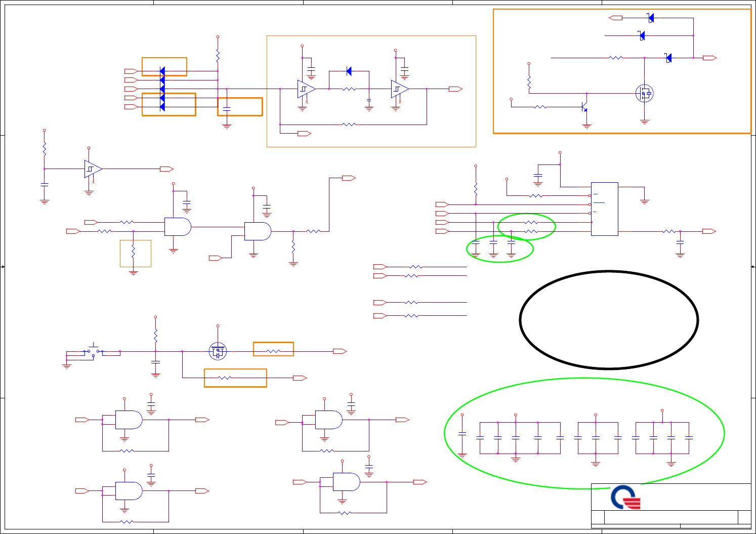Select the output port at the right of the top-right box
Image resolution: width=756 pixels, height=534 pixels.
tap(709, 58)
